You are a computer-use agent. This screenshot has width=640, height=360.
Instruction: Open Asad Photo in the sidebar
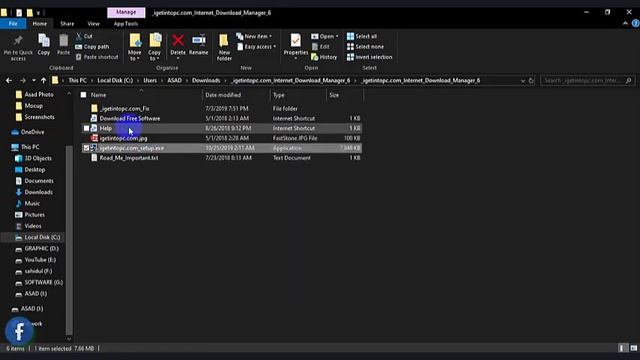point(39,94)
